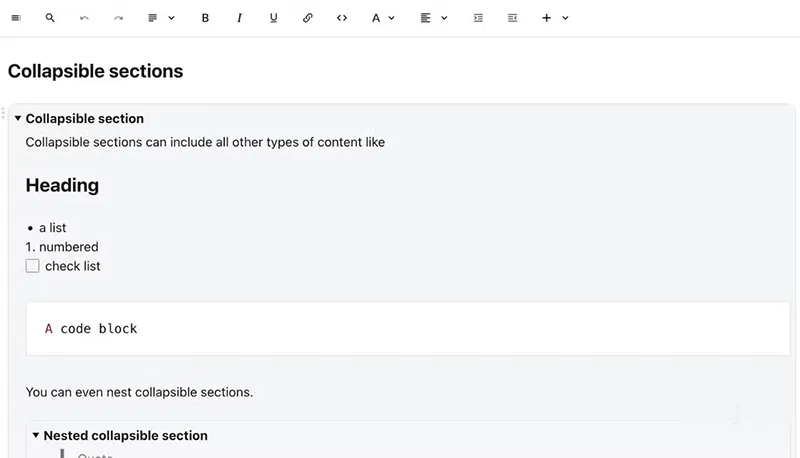
Task: Collapse the 'Nested collapsible section' triangle
Action: pyautogui.click(x=36, y=436)
